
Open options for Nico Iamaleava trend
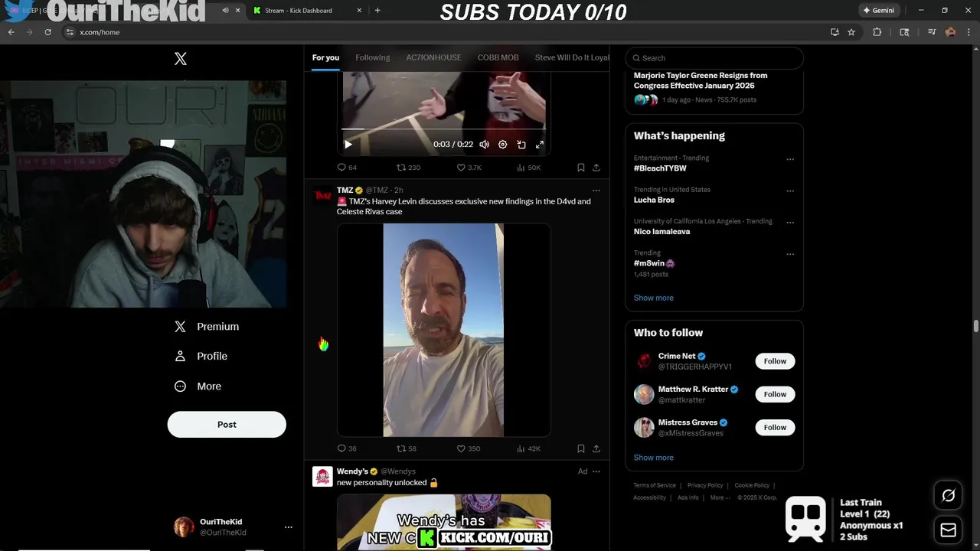click(x=790, y=223)
